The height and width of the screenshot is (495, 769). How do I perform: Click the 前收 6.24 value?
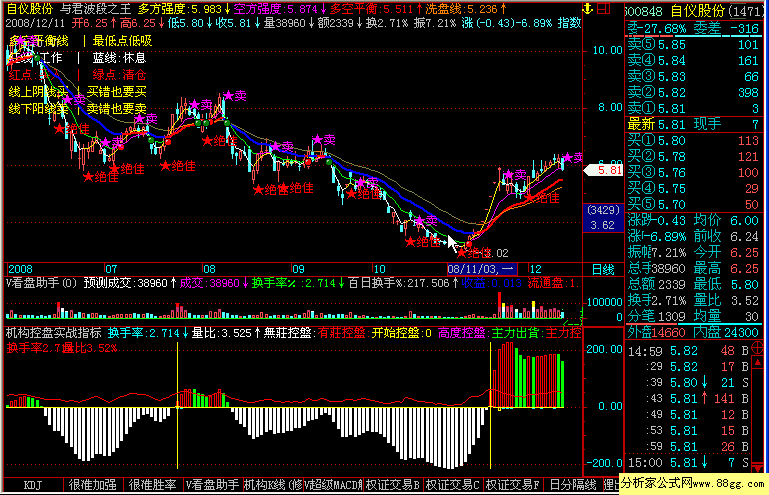[726, 236]
